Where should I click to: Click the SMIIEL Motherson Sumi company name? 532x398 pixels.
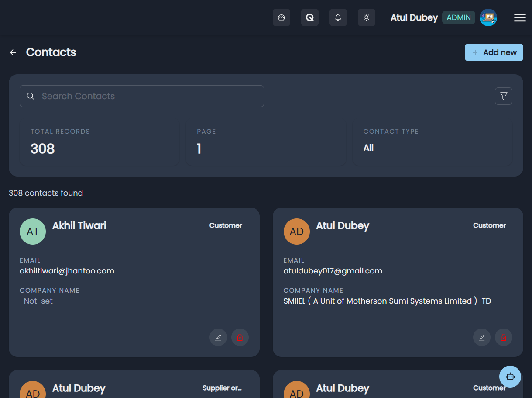(388, 301)
